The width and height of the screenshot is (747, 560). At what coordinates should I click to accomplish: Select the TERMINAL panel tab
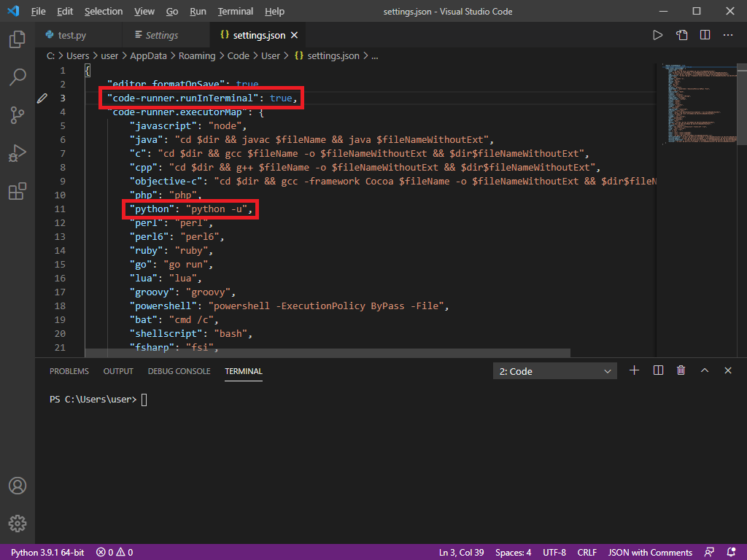click(x=244, y=371)
